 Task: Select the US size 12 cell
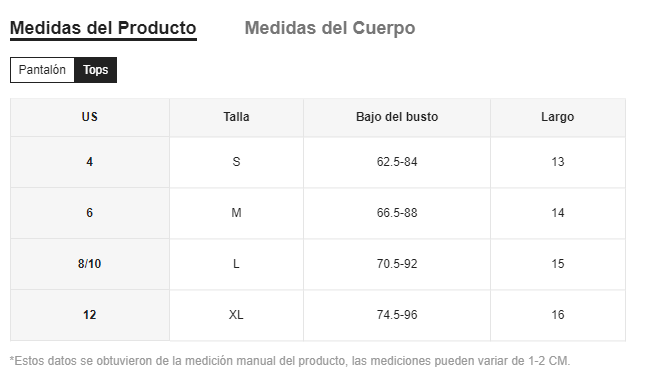tap(90, 315)
